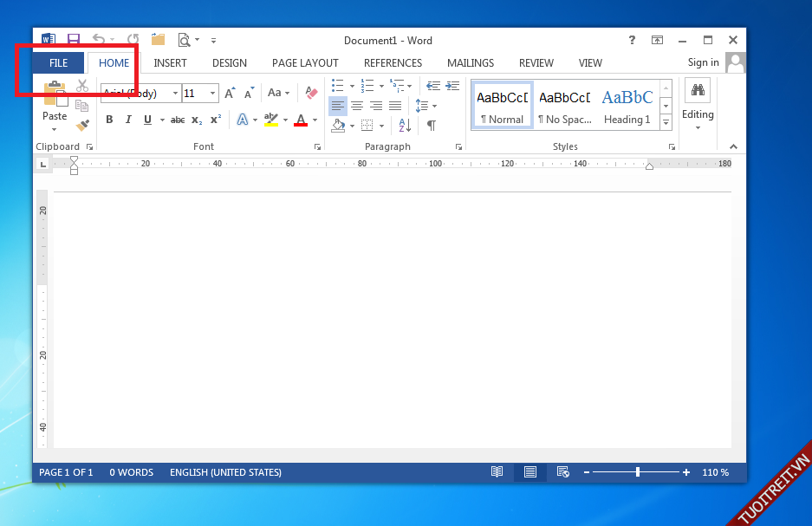Open the font color dropdown arrow
This screenshot has height=526, width=812.
[x=315, y=120]
